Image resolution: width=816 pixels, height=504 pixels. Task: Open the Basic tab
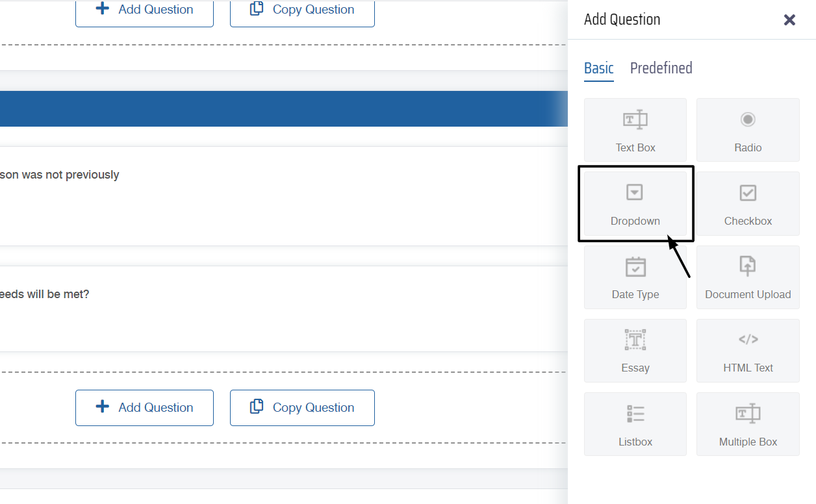pos(598,68)
